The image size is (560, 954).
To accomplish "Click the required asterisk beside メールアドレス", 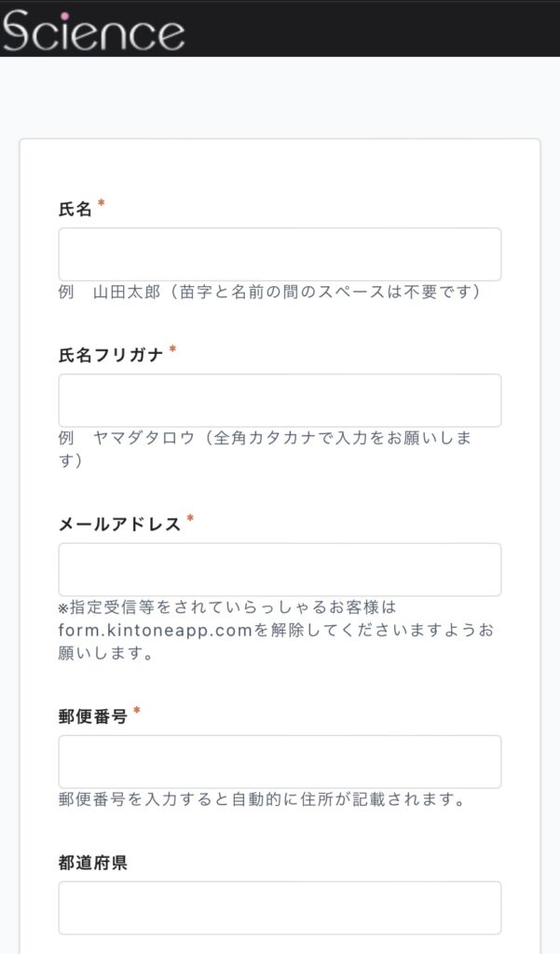I will coord(190,519).
